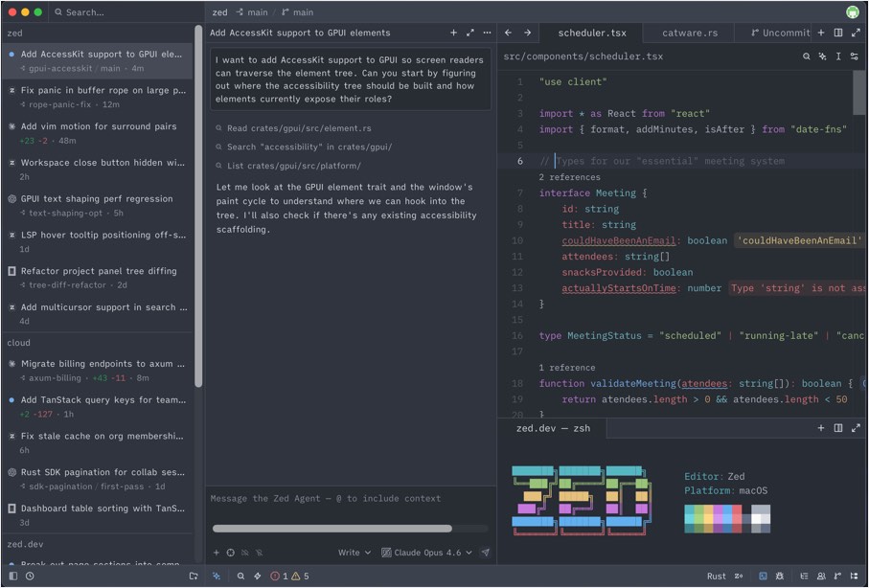Collapse the zed.dev thread group
869x588 pixels.
pyautogui.click(x=25, y=544)
